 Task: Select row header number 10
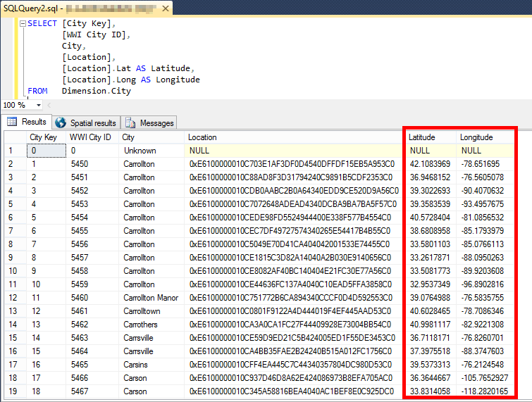tap(16, 271)
